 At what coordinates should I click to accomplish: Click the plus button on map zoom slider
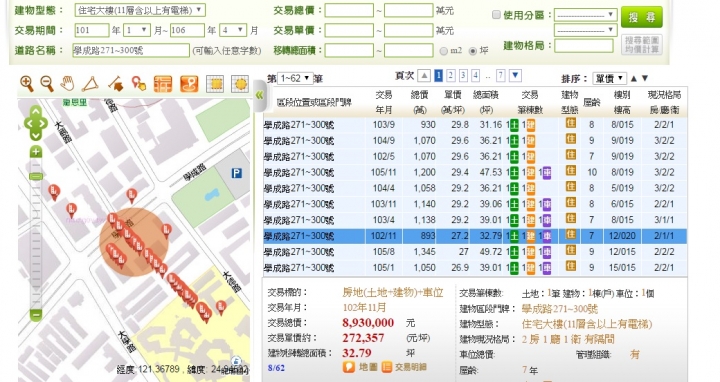coord(36,152)
